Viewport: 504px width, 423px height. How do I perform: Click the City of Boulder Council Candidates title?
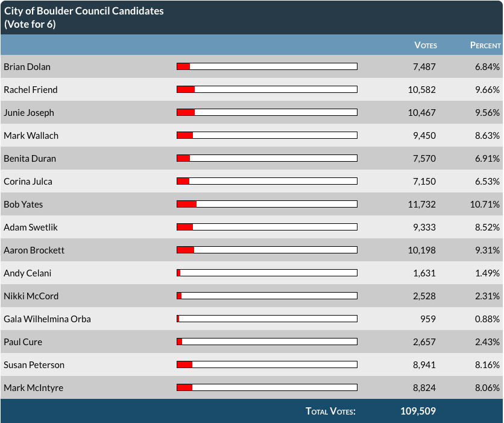(84, 11)
